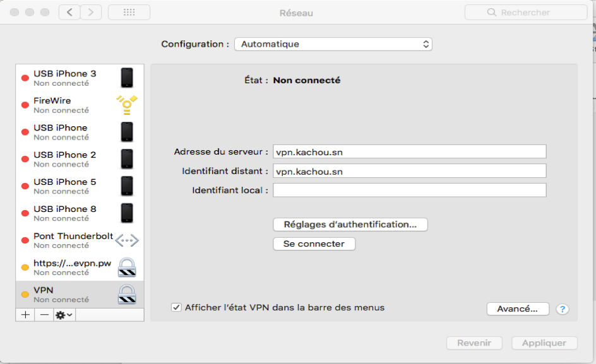Open the gear action menu

click(64, 315)
